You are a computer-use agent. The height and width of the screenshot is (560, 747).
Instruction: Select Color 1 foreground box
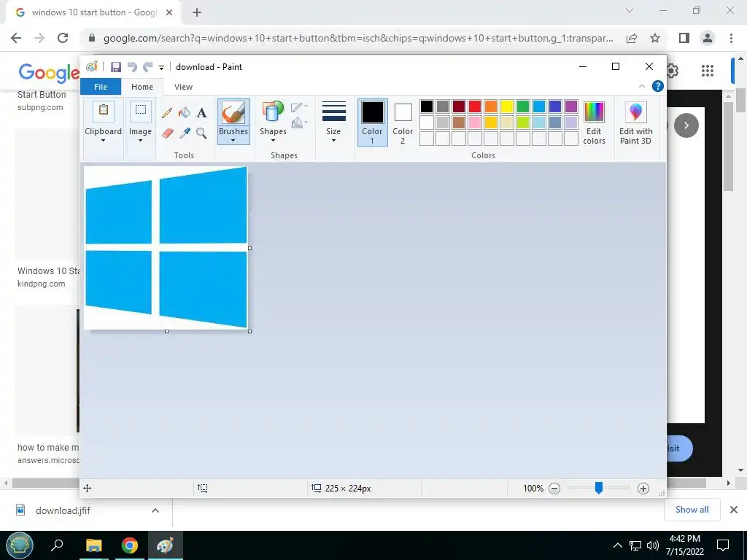click(x=372, y=122)
